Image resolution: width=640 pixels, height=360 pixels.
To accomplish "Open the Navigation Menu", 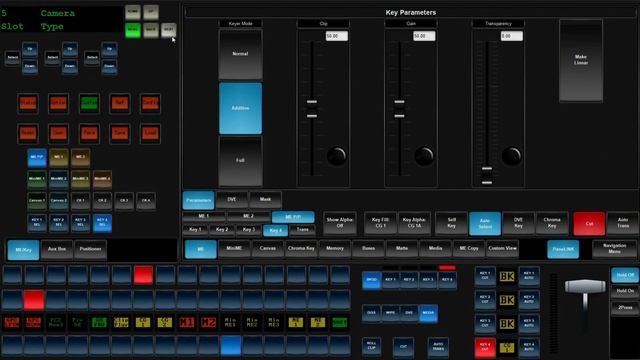I will (614, 249).
